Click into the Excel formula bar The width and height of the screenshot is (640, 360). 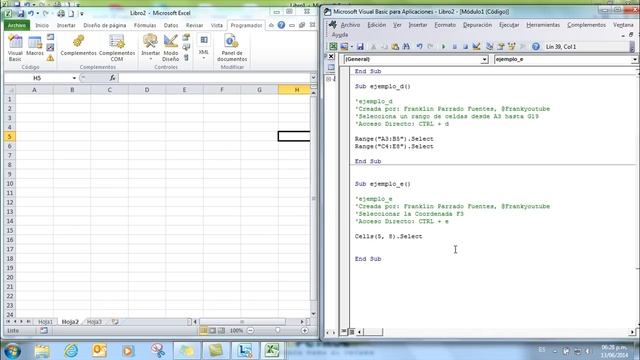click(x=214, y=78)
